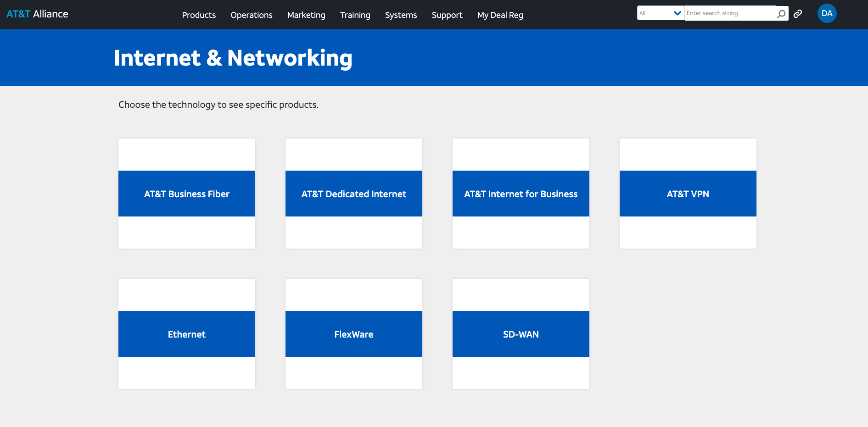The height and width of the screenshot is (427, 868).
Task: Select the AT&T VPN card
Action: pyautogui.click(x=688, y=194)
